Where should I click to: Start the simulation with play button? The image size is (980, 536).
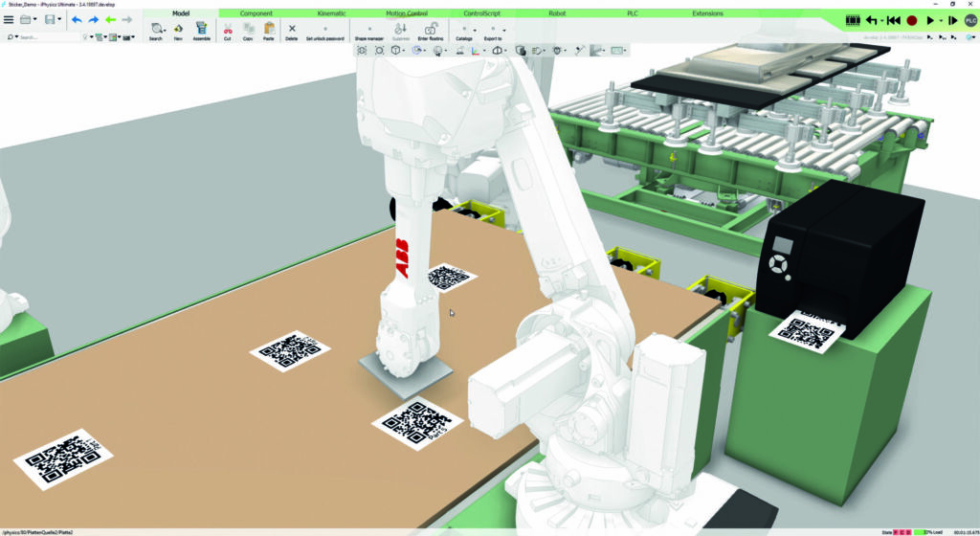929,20
